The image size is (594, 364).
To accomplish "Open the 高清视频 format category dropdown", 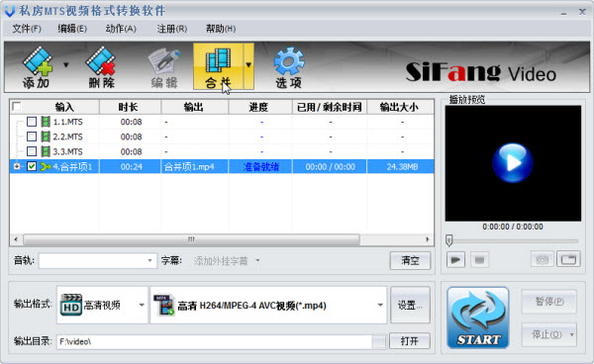I will (x=142, y=305).
